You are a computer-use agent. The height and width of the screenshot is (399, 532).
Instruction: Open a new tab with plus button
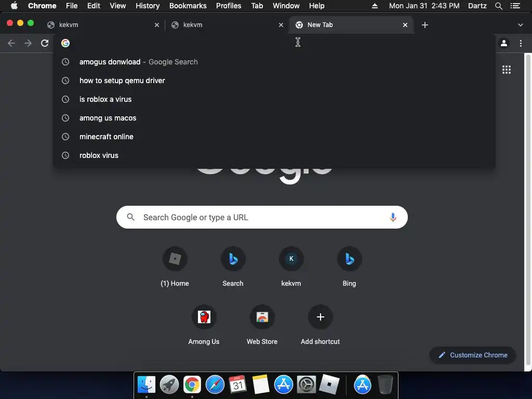(425, 25)
